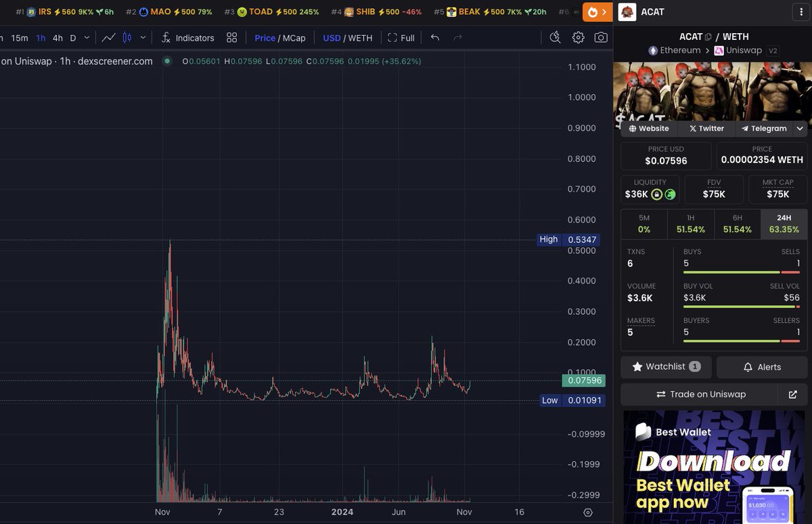Click the V2 pool version badge
Viewport: 812px width, 524px height.
773,50
